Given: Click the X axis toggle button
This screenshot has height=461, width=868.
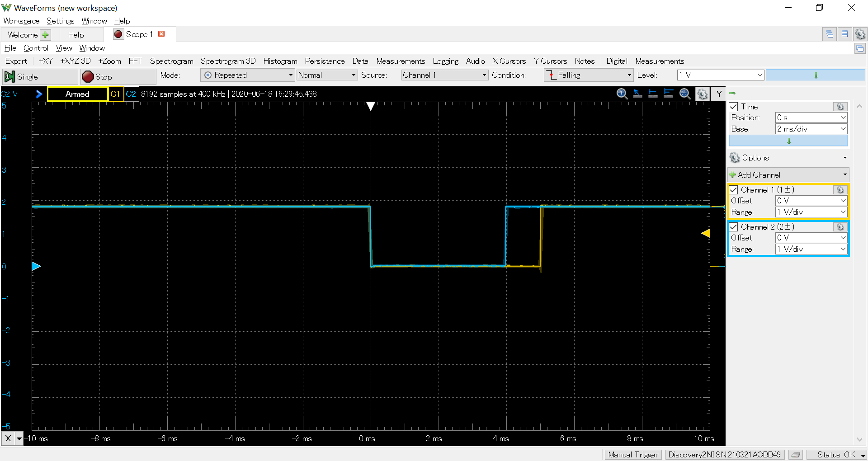Looking at the screenshot, I should click(8, 438).
